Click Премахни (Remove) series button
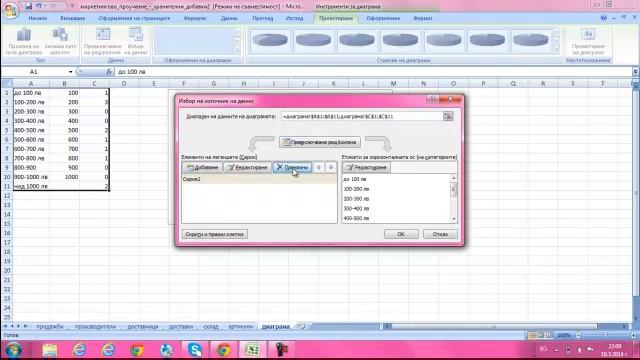Image resolution: width=640 pixels, height=360 pixels. point(292,167)
